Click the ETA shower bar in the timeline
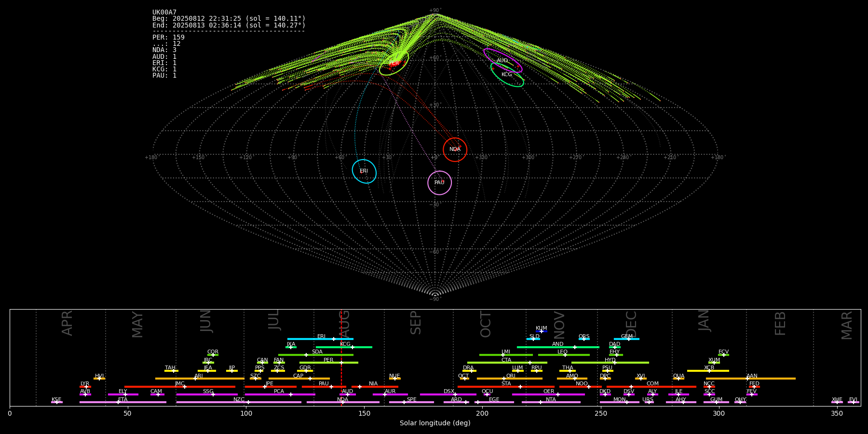This screenshot has height=434, width=868. click(x=123, y=402)
